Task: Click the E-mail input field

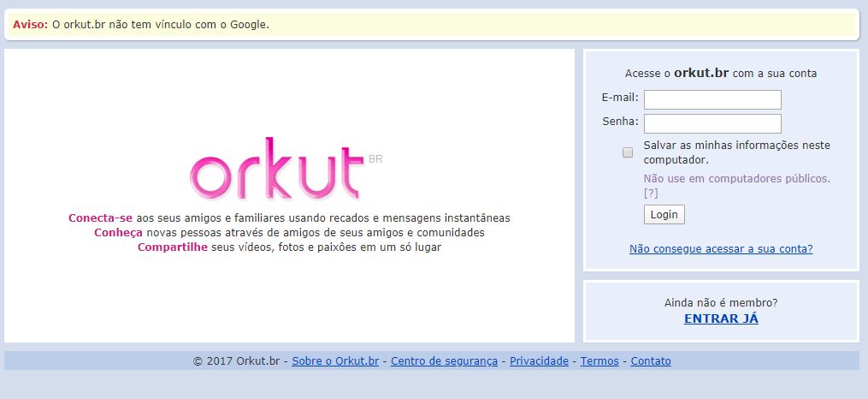Action: [x=712, y=99]
